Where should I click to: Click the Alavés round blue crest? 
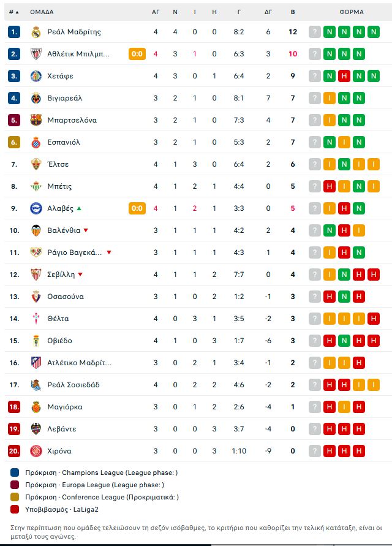point(36,208)
